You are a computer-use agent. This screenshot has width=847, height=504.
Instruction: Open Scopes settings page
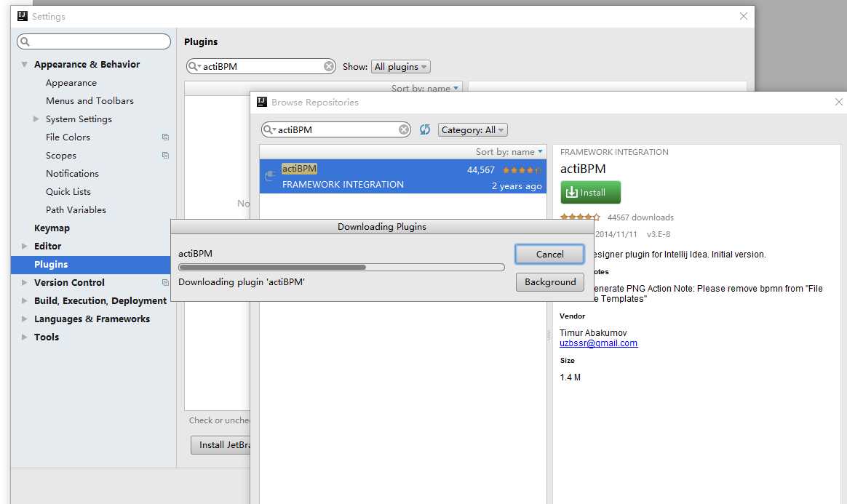click(61, 156)
